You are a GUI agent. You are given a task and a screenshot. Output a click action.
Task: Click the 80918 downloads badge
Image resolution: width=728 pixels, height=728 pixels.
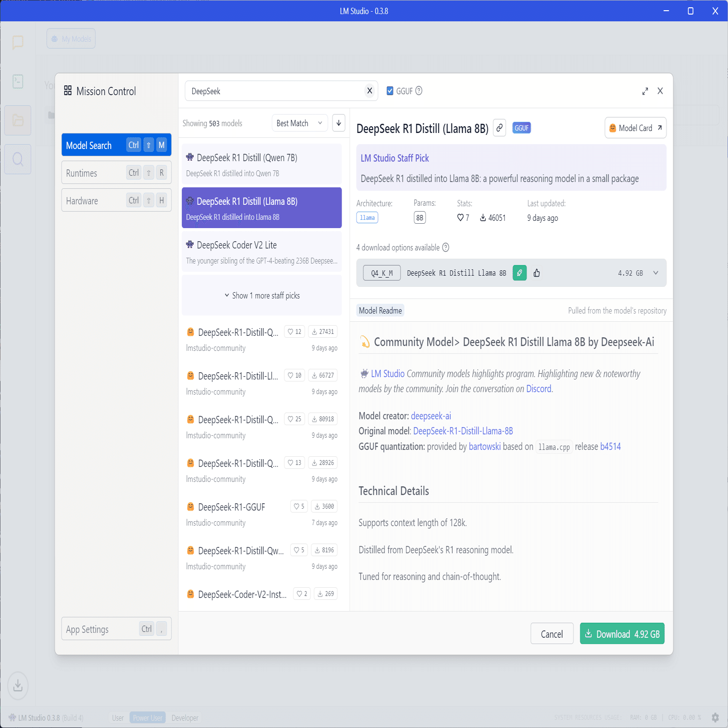(x=323, y=419)
